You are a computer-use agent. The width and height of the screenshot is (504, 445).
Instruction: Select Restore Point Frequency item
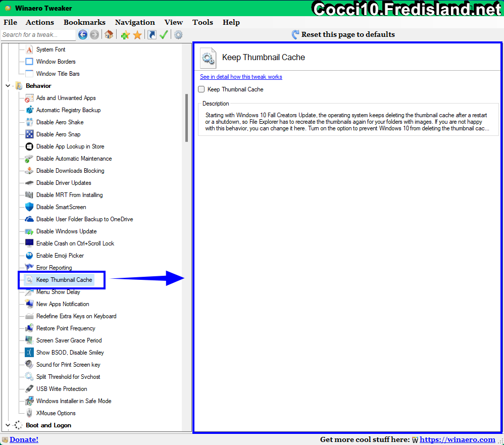(x=66, y=328)
